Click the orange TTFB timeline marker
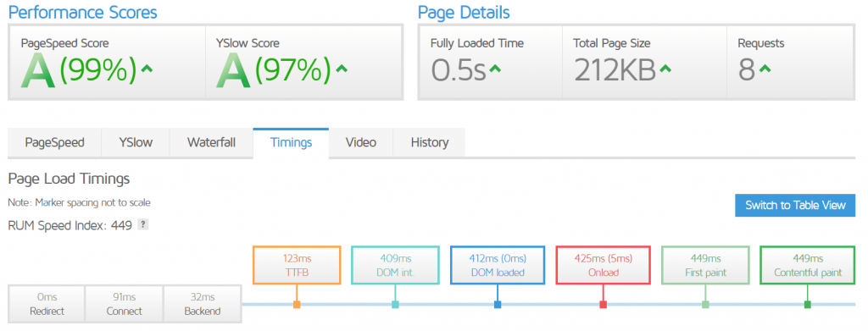 [297, 305]
